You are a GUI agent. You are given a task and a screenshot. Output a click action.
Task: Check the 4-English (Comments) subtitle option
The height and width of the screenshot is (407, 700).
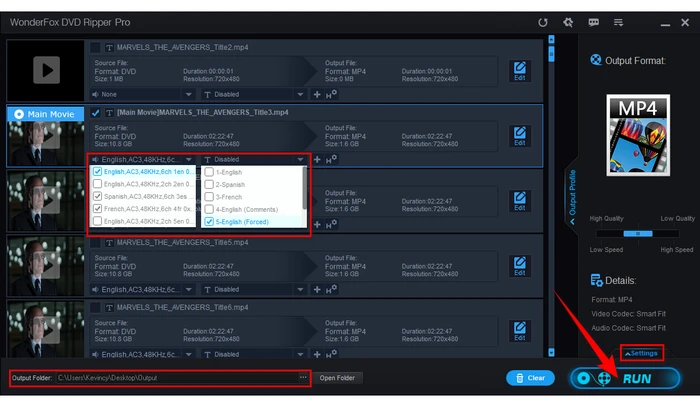(209, 209)
